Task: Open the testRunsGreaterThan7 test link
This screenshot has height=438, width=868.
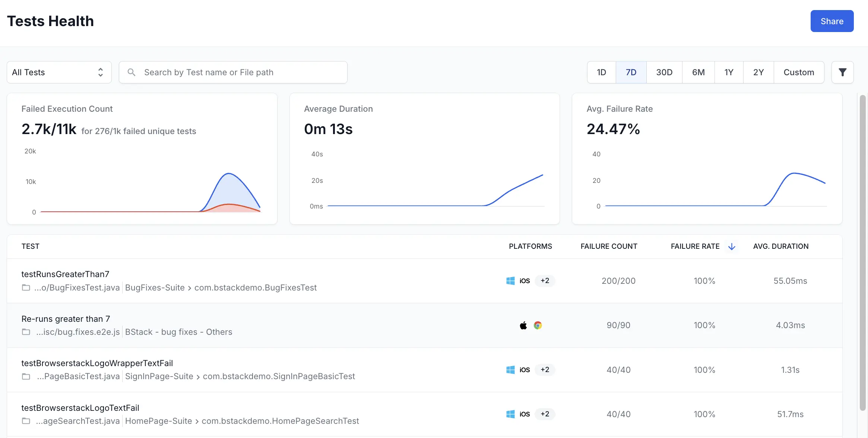Action: click(x=65, y=274)
